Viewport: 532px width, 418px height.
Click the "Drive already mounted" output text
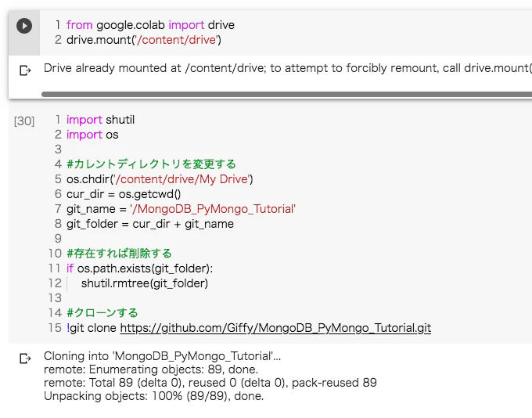(x=288, y=68)
